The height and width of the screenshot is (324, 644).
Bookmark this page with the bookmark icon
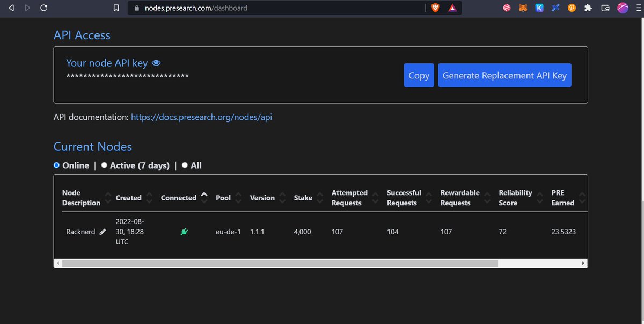coord(116,8)
